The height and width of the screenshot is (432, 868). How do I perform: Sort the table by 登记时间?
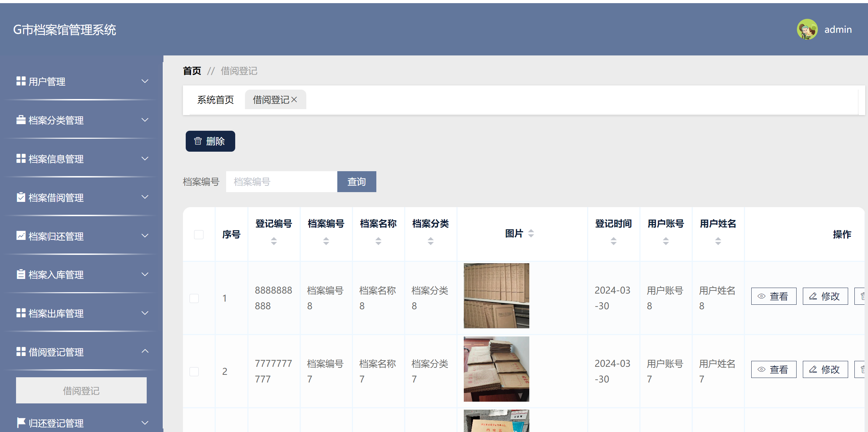(x=614, y=241)
